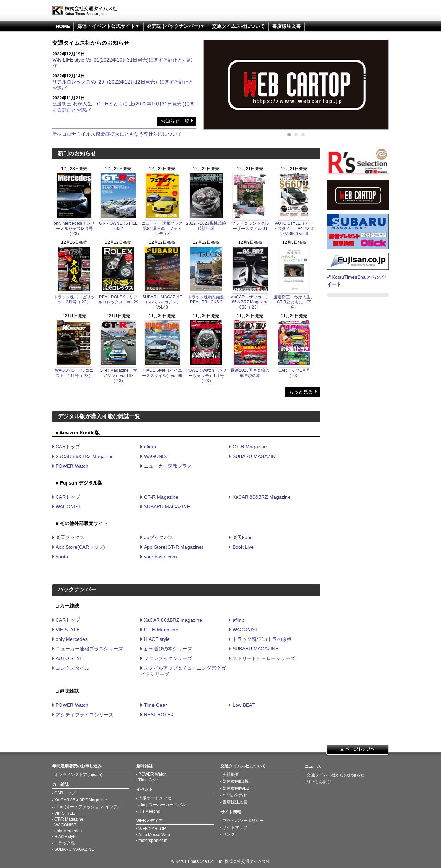
Task: Open 渡邉衡三 わが人生 下巻 cover
Action: pos(294,269)
